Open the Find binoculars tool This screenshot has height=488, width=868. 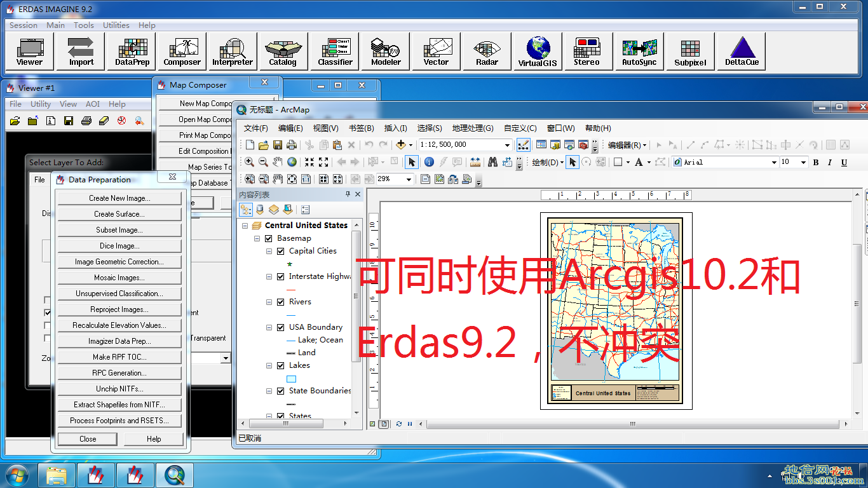tap(492, 162)
